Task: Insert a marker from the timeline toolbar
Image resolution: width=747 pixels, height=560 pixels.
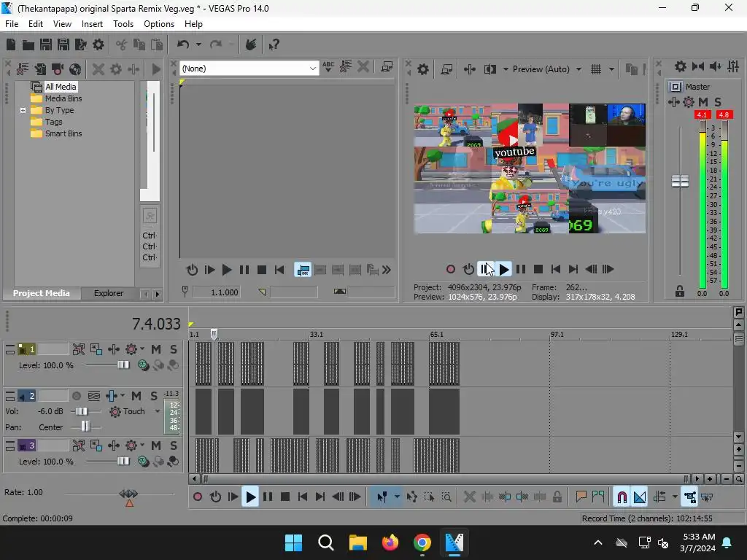Action: point(581,497)
